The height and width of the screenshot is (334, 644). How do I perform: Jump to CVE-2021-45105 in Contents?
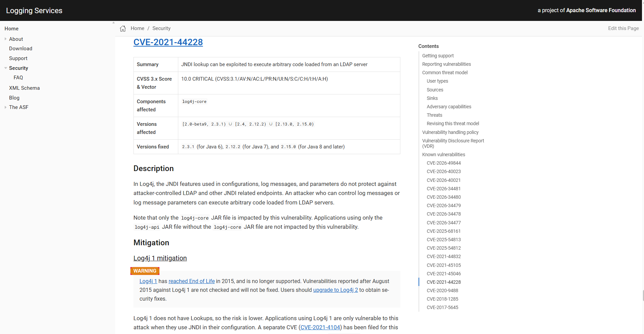pyautogui.click(x=444, y=265)
